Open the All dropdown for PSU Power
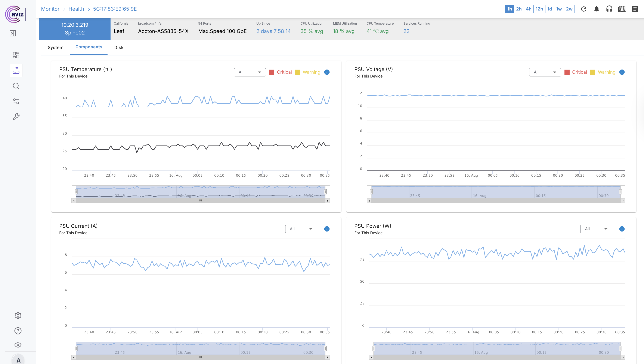 pyautogui.click(x=596, y=229)
